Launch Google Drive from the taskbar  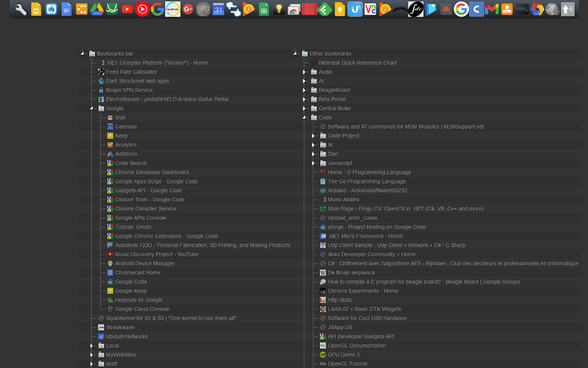click(x=97, y=8)
